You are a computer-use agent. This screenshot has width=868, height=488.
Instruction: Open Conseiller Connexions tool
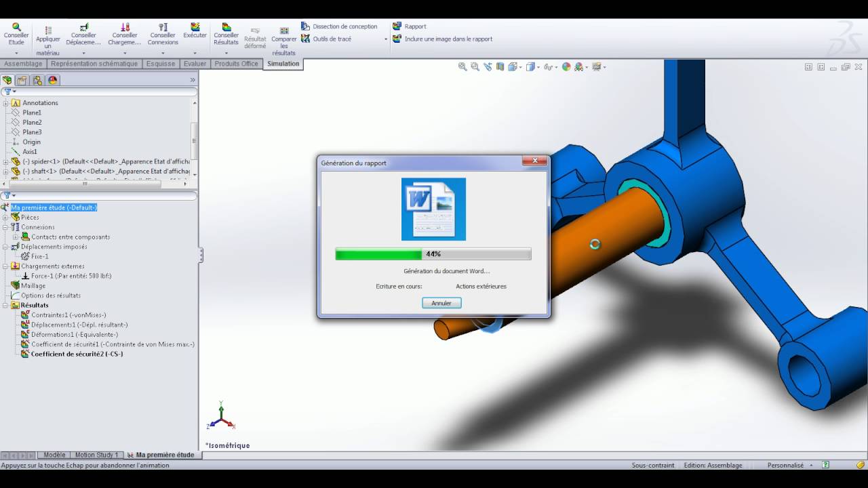163,33
